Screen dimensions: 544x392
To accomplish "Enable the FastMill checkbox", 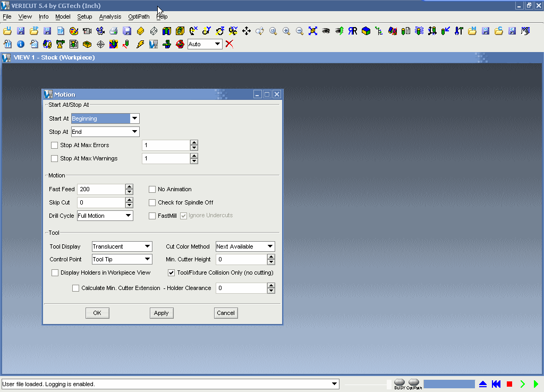I will (152, 216).
